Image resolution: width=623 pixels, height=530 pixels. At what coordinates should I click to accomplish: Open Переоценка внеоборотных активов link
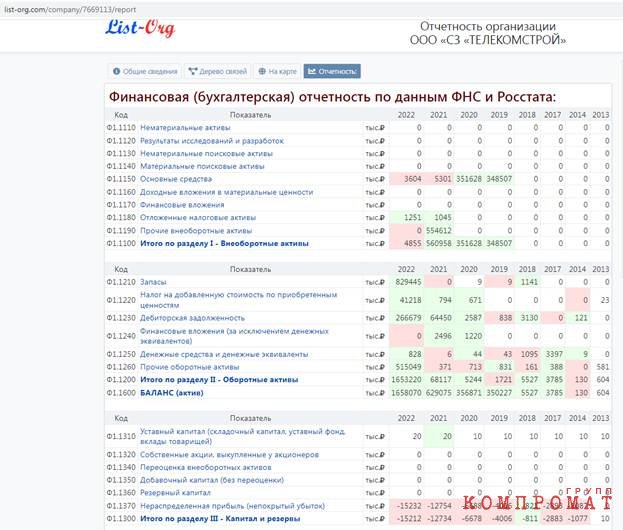click(x=205, y=467)
